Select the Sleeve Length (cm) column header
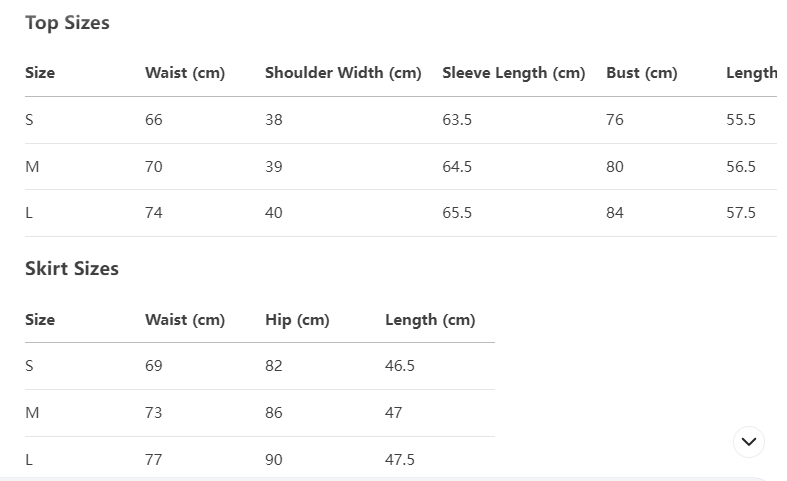 [513, 73]
